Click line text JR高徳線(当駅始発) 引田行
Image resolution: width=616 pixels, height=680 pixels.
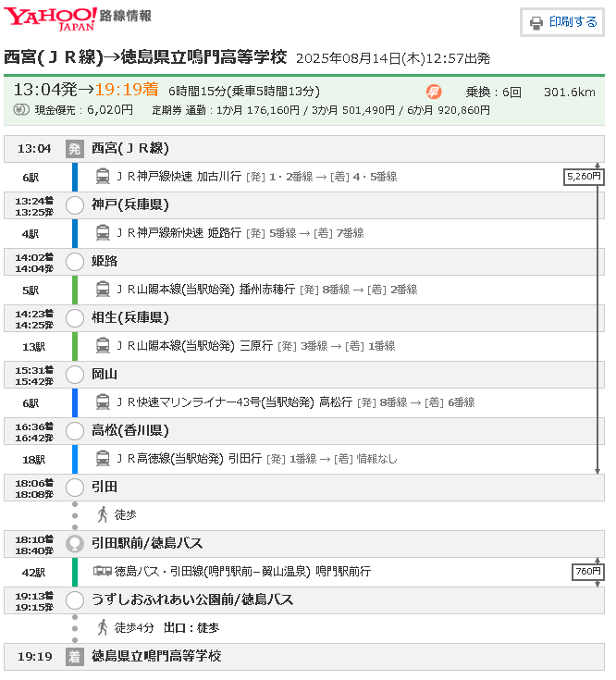point(189,458)
